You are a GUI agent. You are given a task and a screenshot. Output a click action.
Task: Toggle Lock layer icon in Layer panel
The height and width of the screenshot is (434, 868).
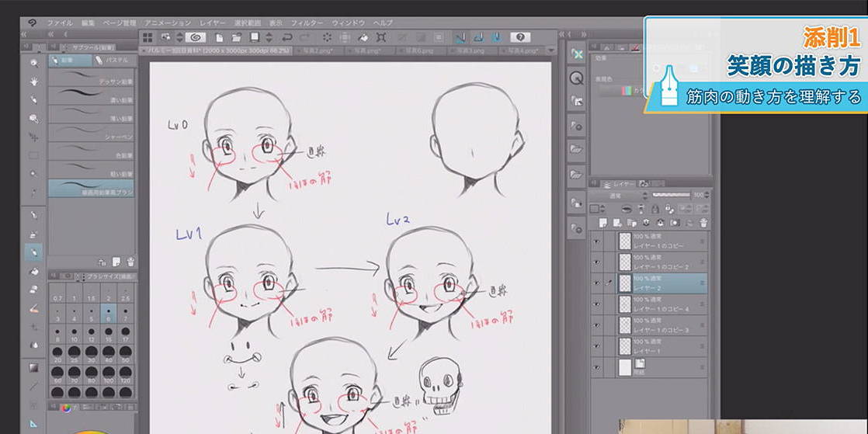654,210
